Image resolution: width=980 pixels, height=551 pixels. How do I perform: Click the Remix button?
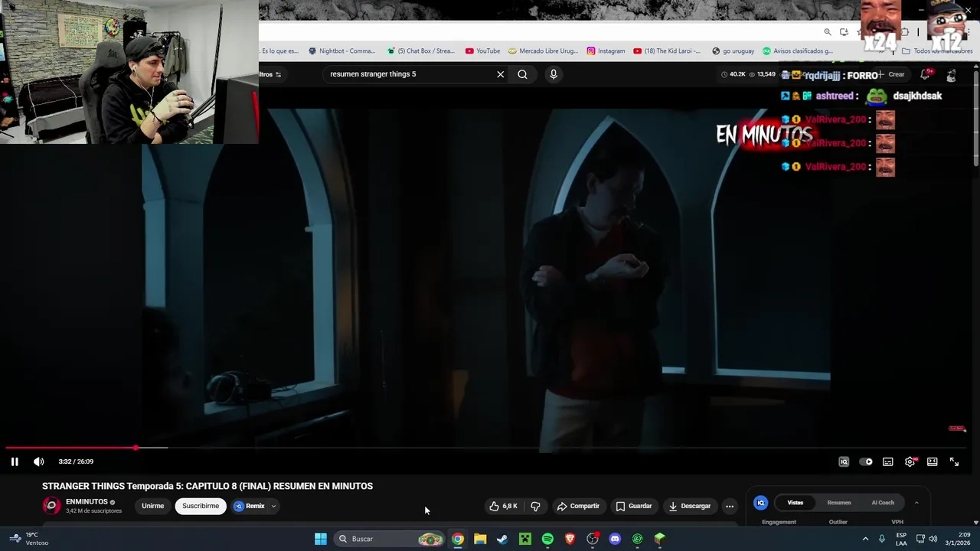coord(250,506)
